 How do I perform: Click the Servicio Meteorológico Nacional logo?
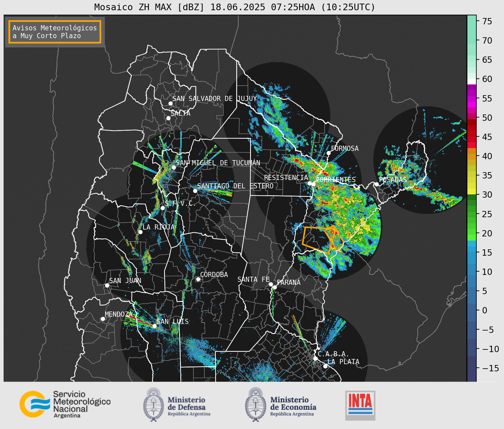click(65, 404)
